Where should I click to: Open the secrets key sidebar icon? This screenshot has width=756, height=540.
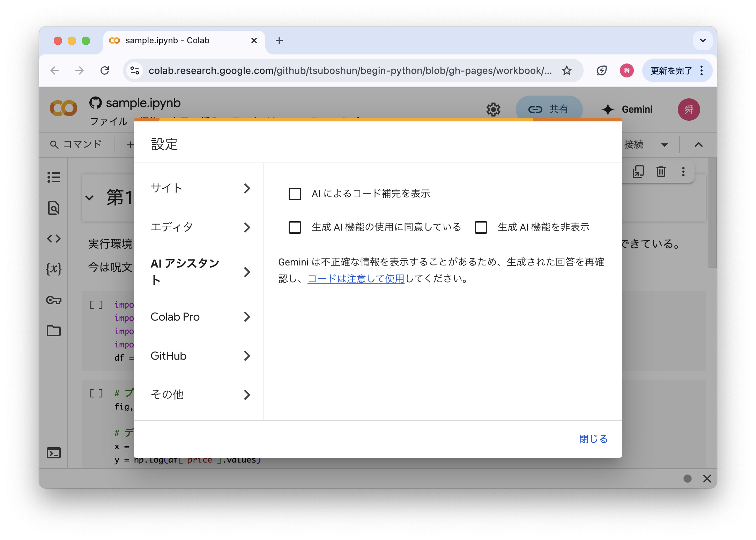click(x=54, y=300)
